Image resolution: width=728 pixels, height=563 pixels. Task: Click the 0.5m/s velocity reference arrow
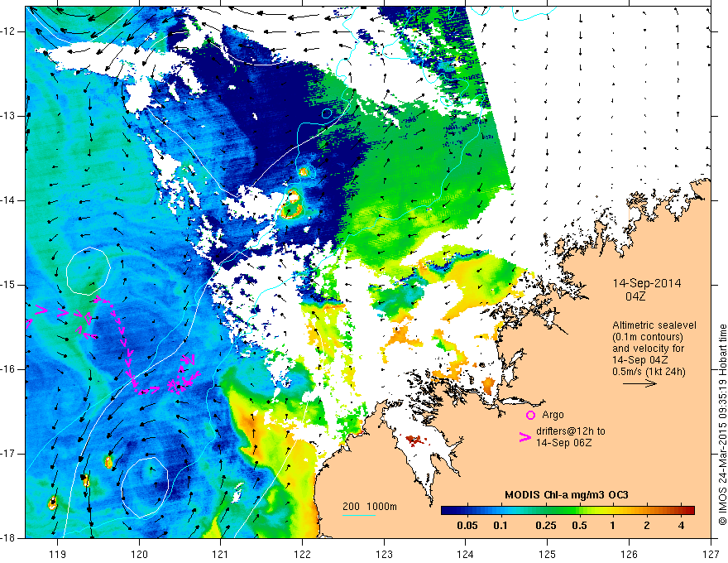[x=639, y=383]
